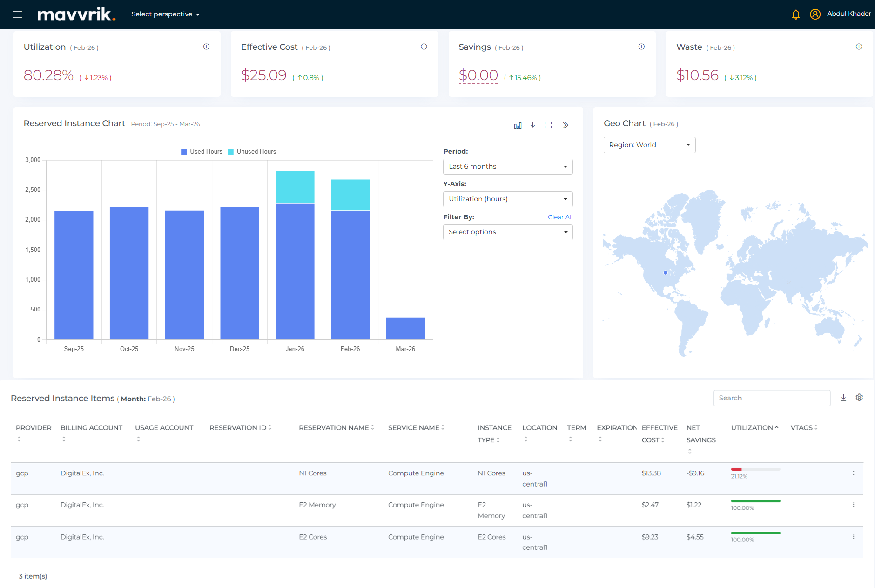Open the Y-Axis Utilization (hours) dropdown

pyautogui.click(x=507, y=199)
